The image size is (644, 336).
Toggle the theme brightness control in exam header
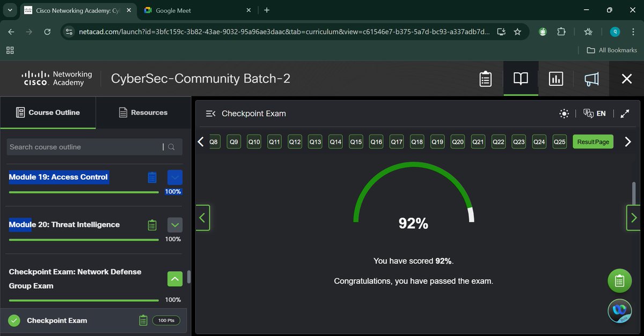(x=564, y=113)
